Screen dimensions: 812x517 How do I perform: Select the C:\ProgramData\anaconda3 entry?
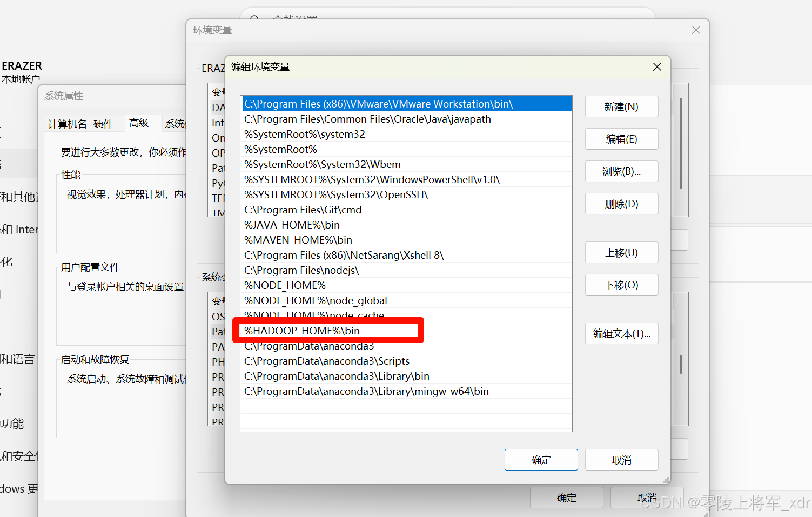coord(407,346)
